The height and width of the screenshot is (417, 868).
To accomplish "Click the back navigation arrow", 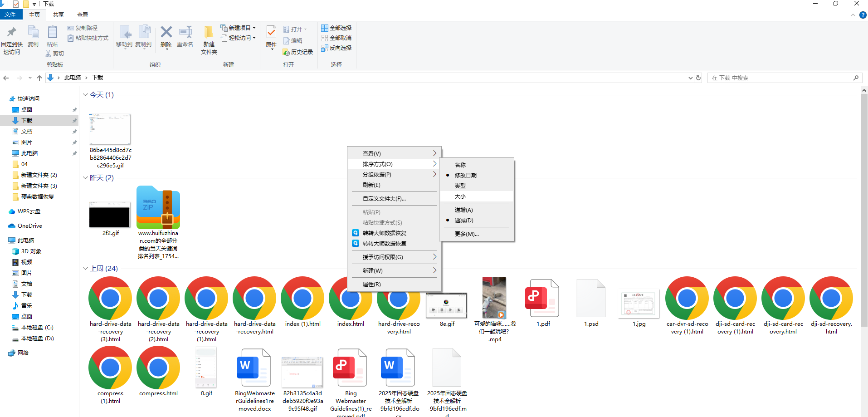I will pyautogui.click(x=6, y=78).
